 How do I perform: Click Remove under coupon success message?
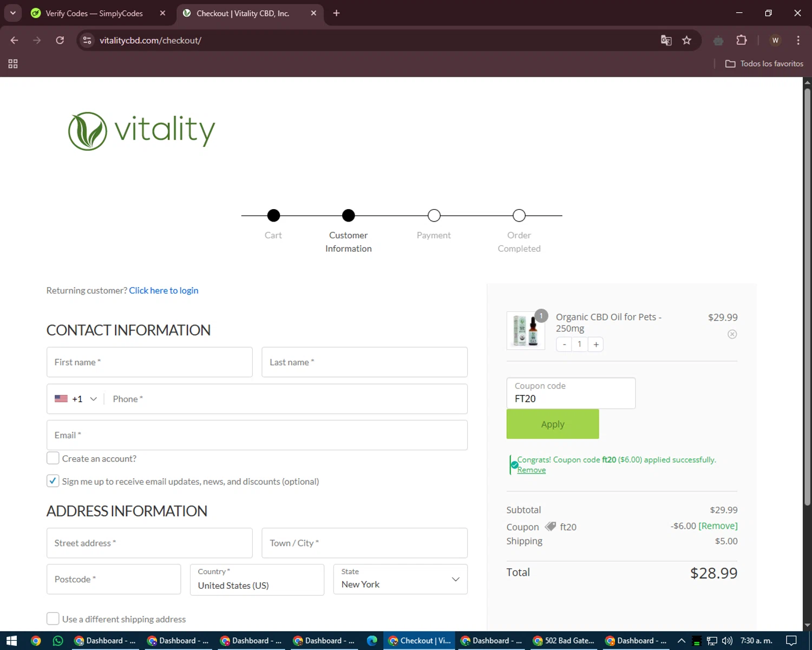coord(532,470)
